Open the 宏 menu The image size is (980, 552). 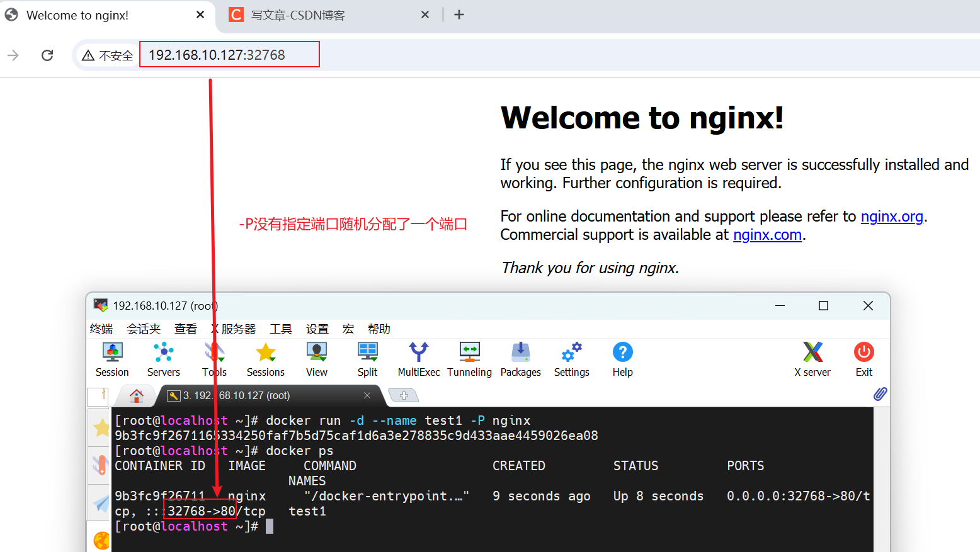(348, 329)
